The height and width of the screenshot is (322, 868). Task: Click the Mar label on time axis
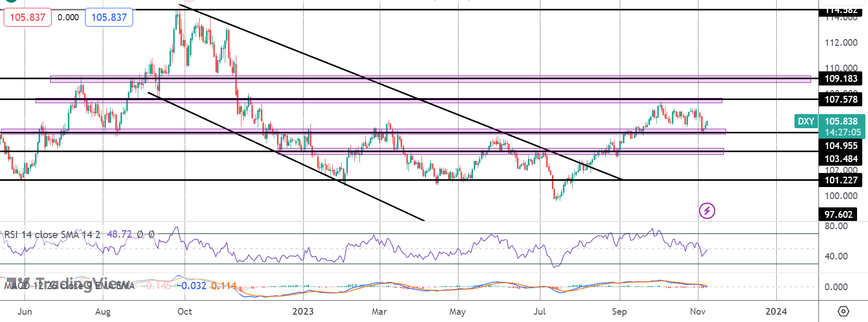coord(379,312)
